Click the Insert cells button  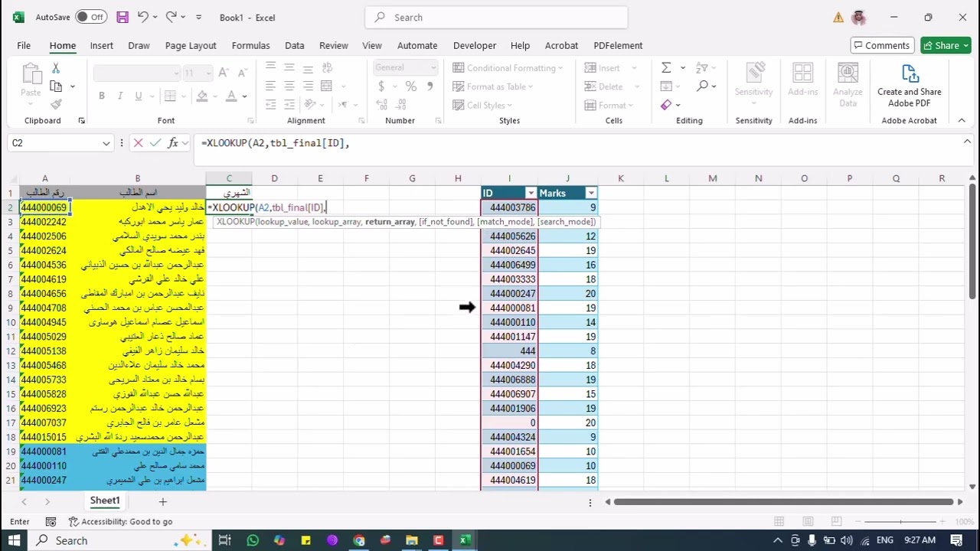[x=603, y=68]
